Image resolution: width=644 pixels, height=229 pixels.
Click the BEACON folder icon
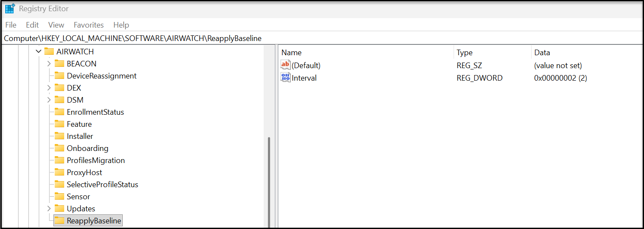(x=59, y=64)
